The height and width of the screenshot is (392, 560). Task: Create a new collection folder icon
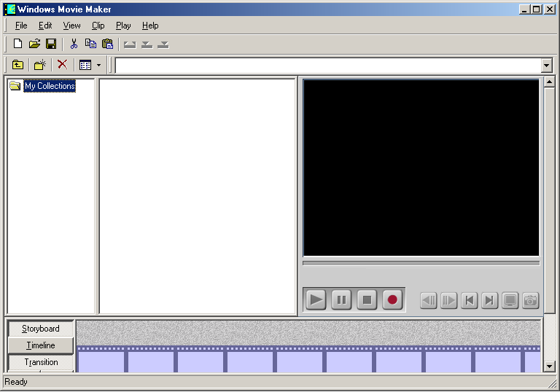point(40,65)
